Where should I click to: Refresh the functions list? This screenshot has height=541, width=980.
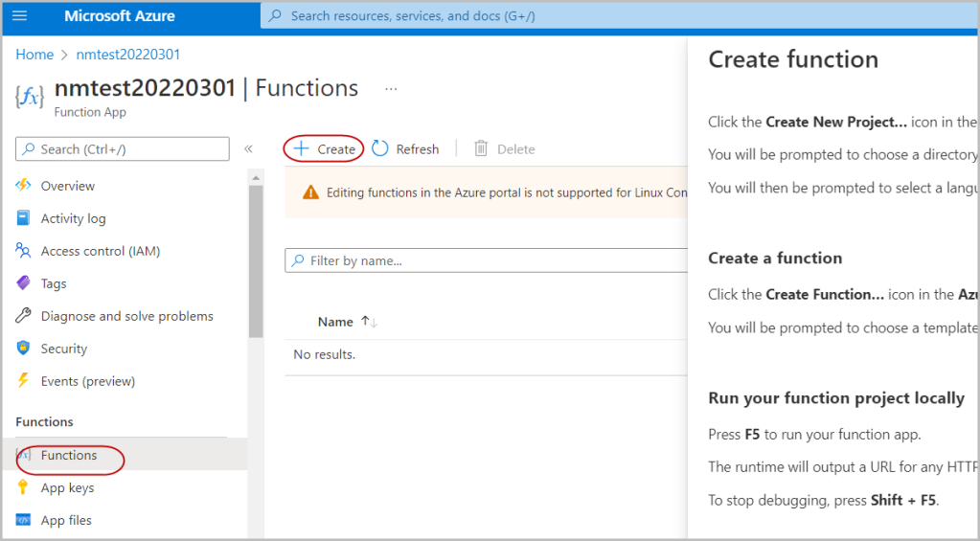tap(405, 148)
